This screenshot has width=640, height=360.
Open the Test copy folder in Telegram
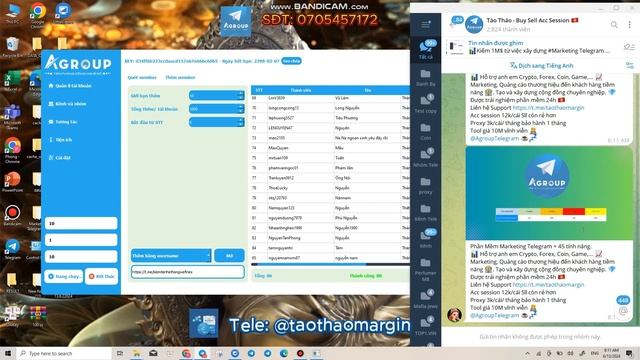pyautogui.click(x=425, y=103)
